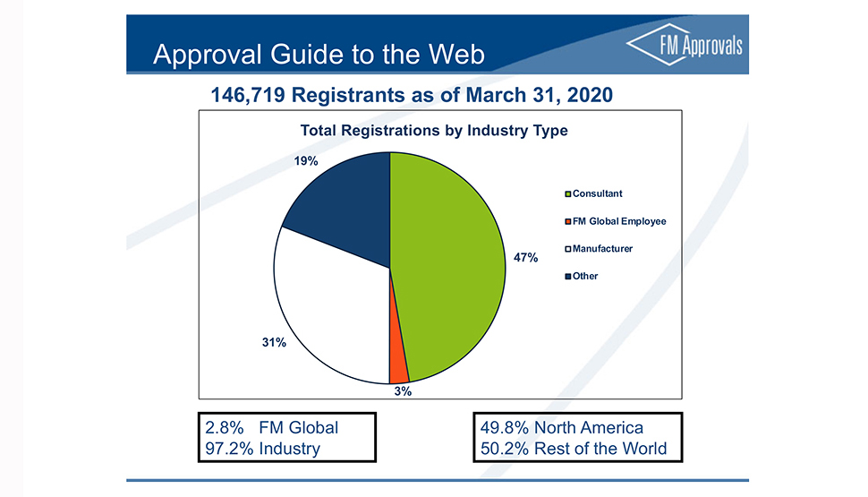Click the '19%' data label

(305, 161)
